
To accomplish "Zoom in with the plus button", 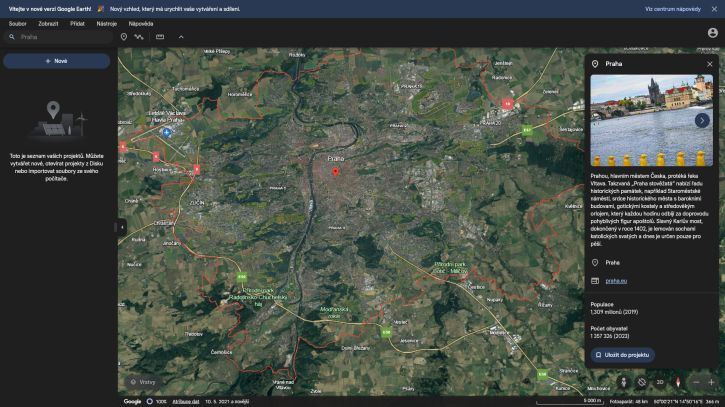I will (712, 382).
